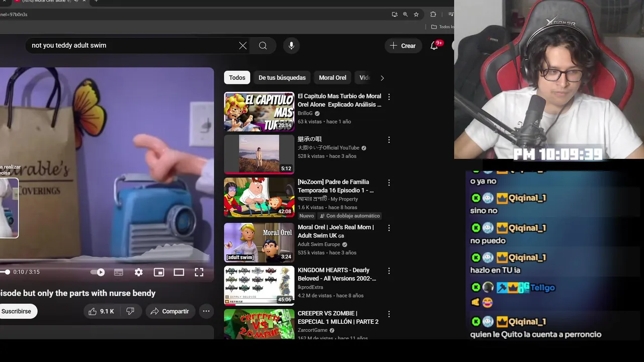Toggle subtitles in video player
This screenshot has height=362, width=644.
(119, 273)
